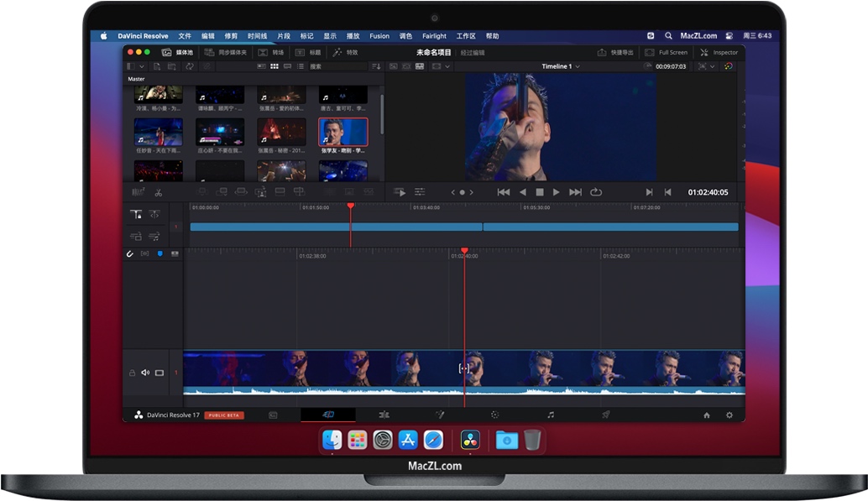Viewport: 868px width, 501px height.
Task: Open the media pool sort menu
Action: point(376,66)
